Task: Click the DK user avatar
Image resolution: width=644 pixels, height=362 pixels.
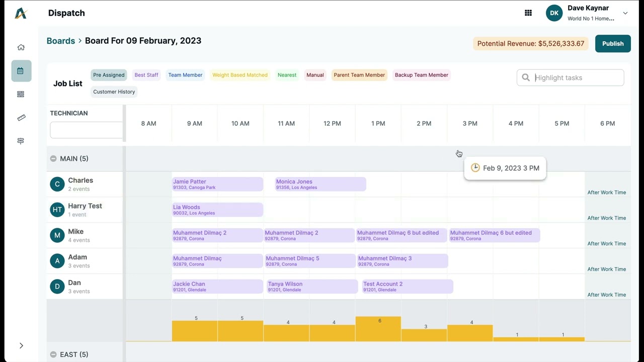Action: click(554, 13)
